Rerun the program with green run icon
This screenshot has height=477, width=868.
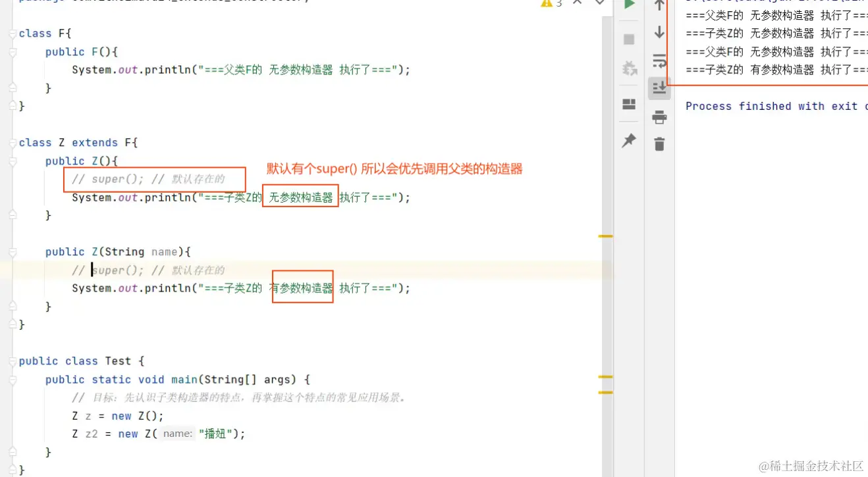pyautogui.click(x=629, y=5)
